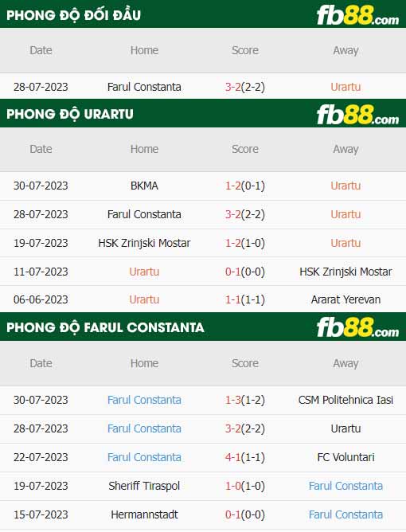
Task: Open the Ararat Yerevan team link
Action: pos(345,299)
